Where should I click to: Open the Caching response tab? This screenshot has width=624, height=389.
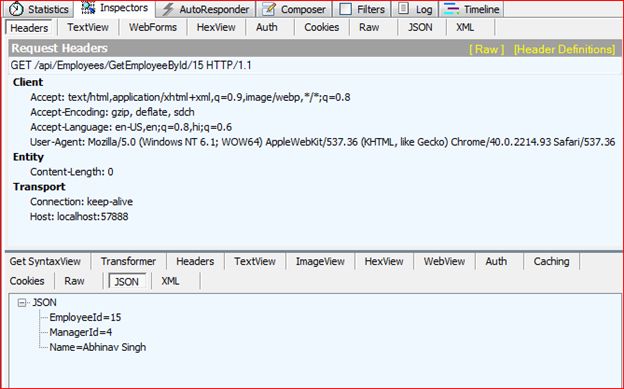[x=551, y=262]
